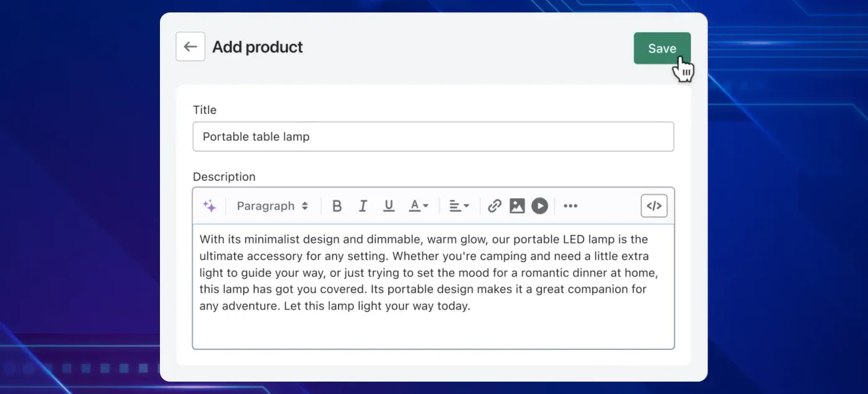
Task: Toggle underline formatting
Action: point(389,206)
